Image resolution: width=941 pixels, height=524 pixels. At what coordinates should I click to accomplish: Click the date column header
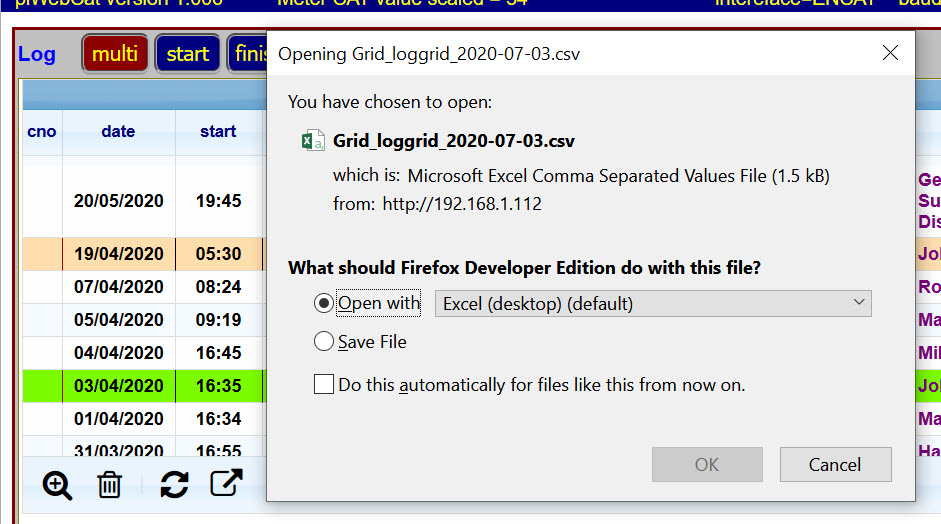(118, 132)
